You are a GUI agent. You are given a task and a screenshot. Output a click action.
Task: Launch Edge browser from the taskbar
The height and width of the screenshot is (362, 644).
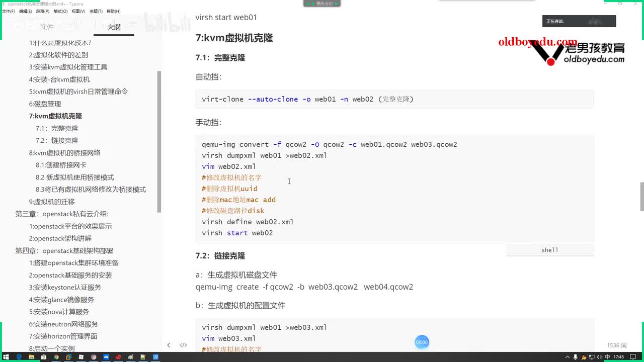(x=19, y=357)
